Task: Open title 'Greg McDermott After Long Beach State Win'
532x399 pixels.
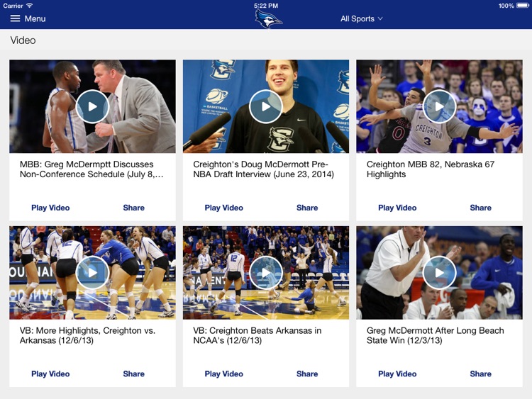Action: pos(436,335)
